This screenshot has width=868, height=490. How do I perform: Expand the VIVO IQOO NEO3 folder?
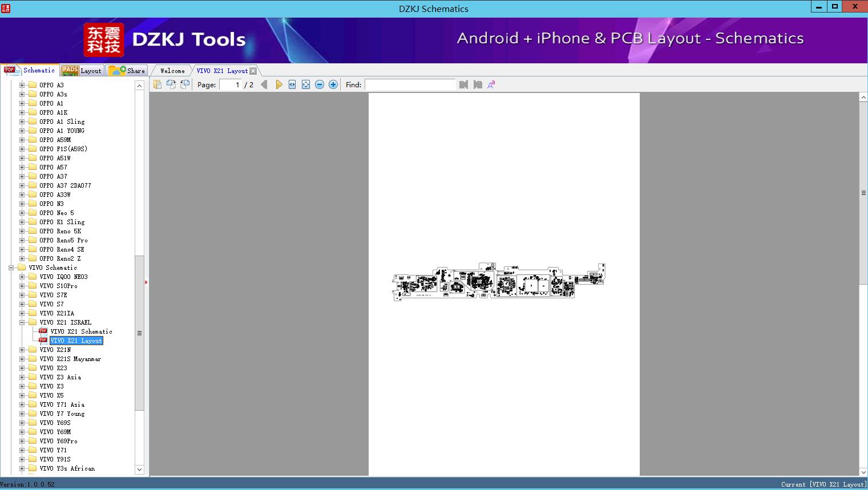pyautogui.click(x=22, y=277)
